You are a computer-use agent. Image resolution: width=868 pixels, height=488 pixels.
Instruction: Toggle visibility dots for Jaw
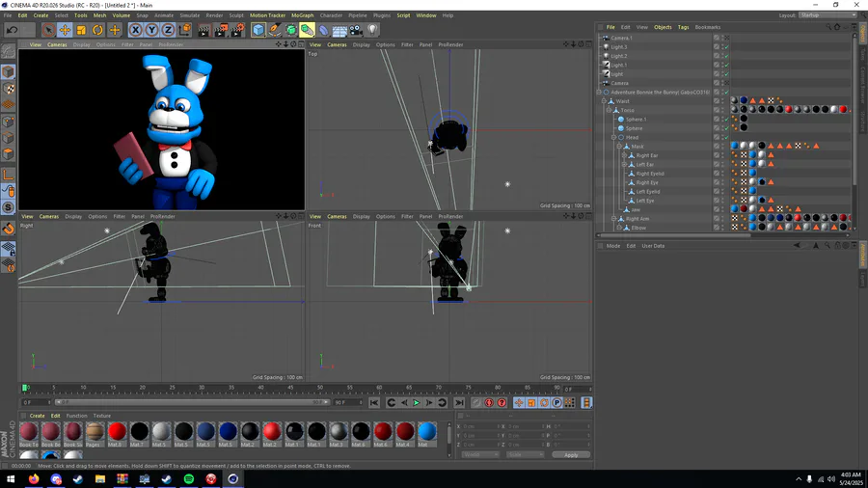point(722,209)
